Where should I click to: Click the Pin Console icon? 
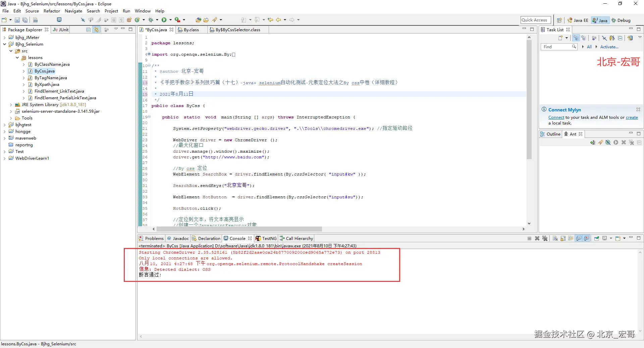tap(597, 238)
